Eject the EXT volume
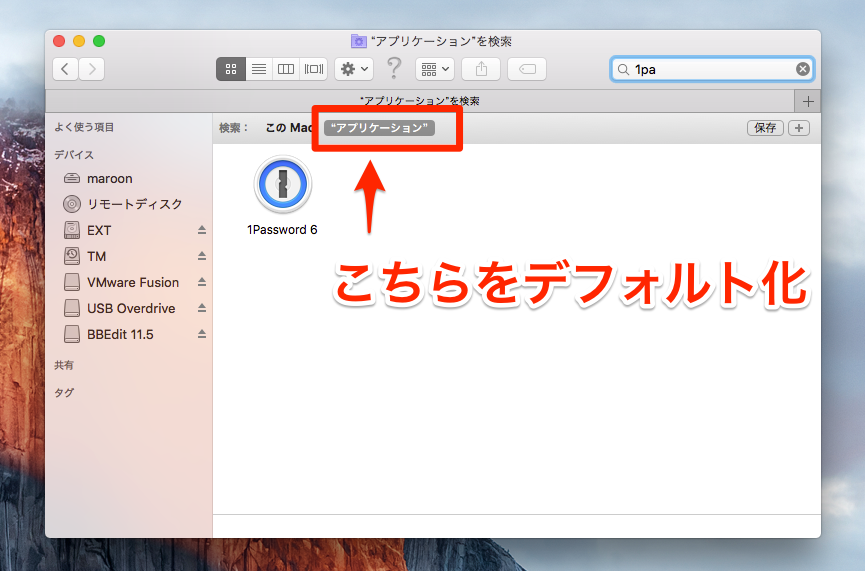865x571 pixels. [202, 230]
